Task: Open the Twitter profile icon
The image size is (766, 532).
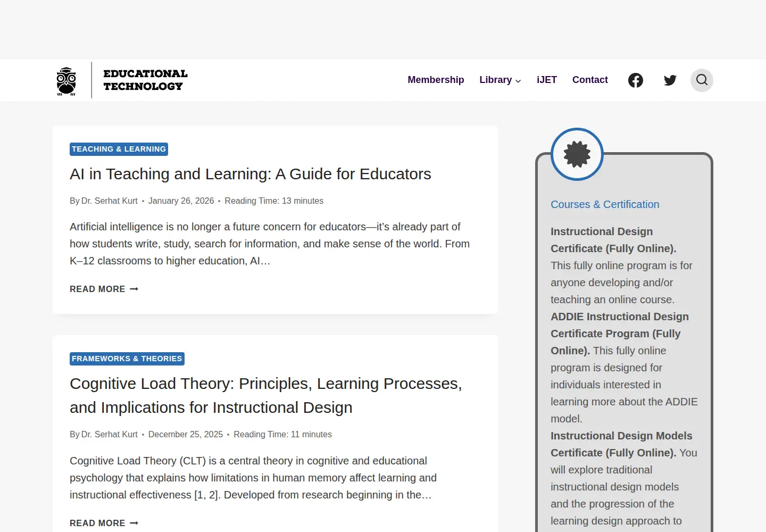Action: (x=670, y=80)
